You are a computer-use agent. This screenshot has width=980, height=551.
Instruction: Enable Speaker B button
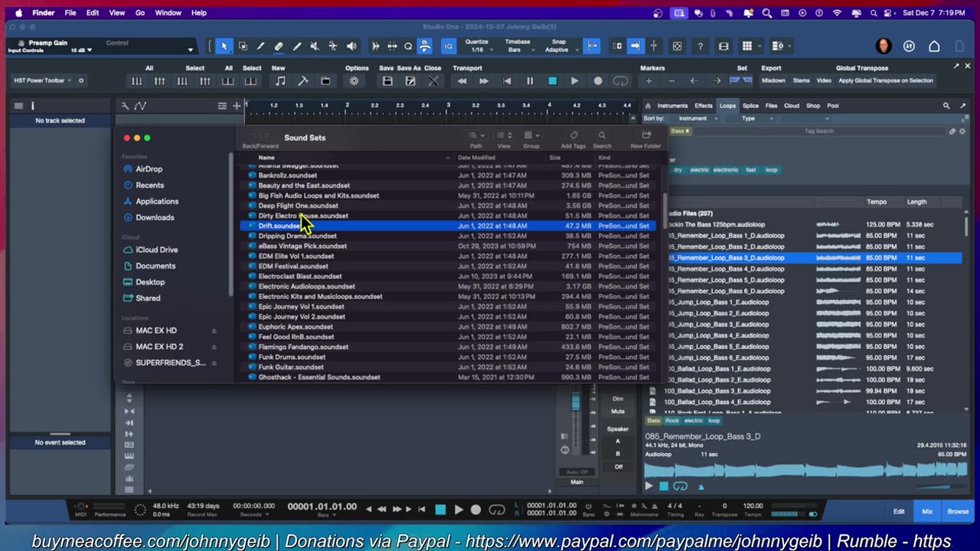point(618,453)
